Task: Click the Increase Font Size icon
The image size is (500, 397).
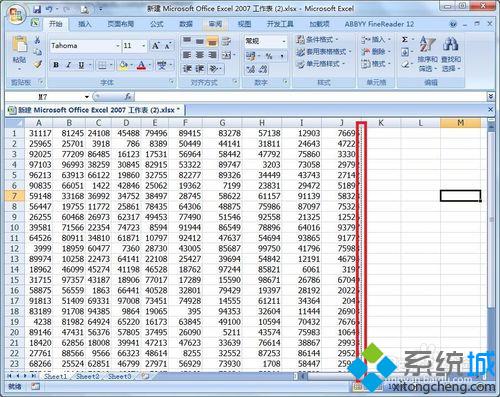Action: [155, 46]
